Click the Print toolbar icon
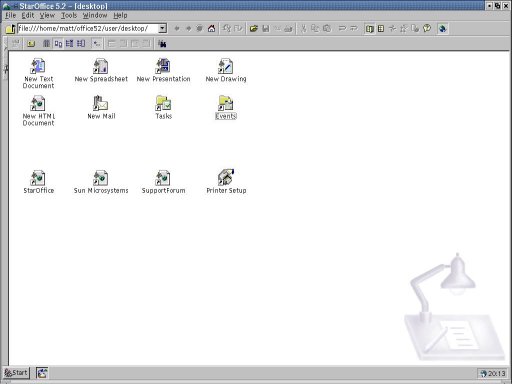This screenshot has height=384, width=512. click(x=288, y=29)
